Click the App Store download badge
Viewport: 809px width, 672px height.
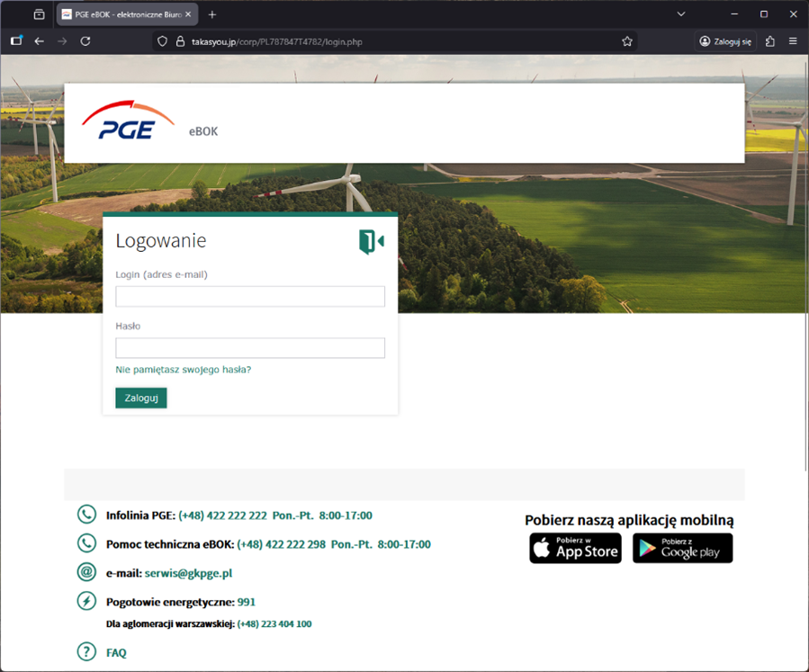coord(575,548)
